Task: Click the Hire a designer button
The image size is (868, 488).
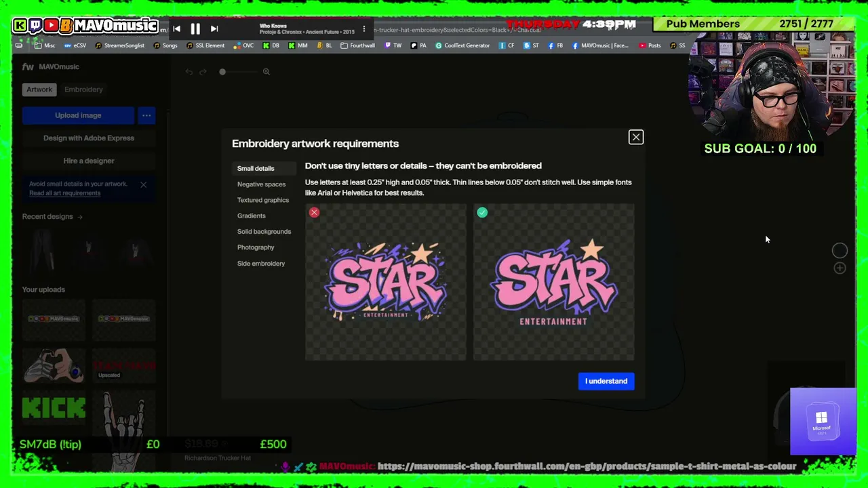Action: tap(89, 161)
